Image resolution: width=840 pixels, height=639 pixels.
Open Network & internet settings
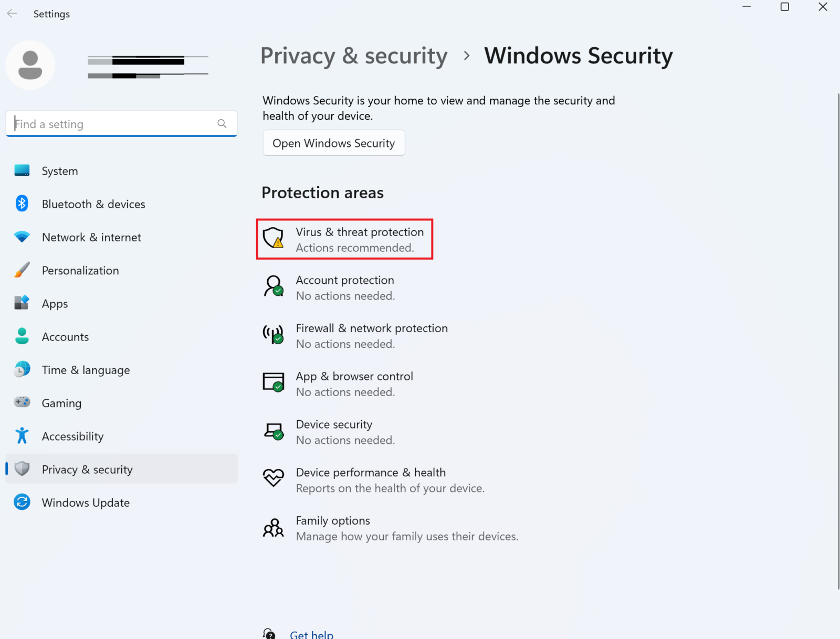click(91, 237)
